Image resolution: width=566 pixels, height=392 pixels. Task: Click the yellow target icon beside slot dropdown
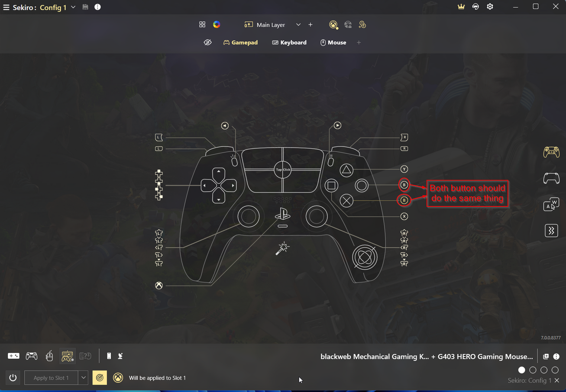pyautogui.click(x=100, y=378)
